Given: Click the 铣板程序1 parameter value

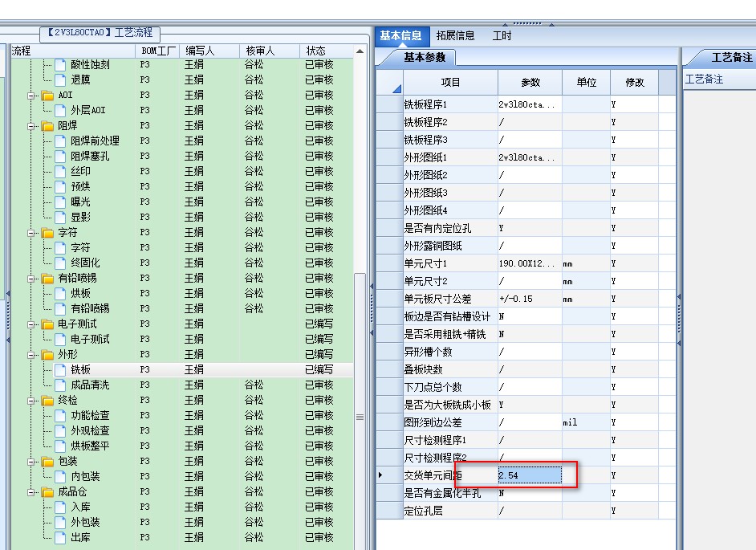Looking at the screenshot, I should (530, 104).
